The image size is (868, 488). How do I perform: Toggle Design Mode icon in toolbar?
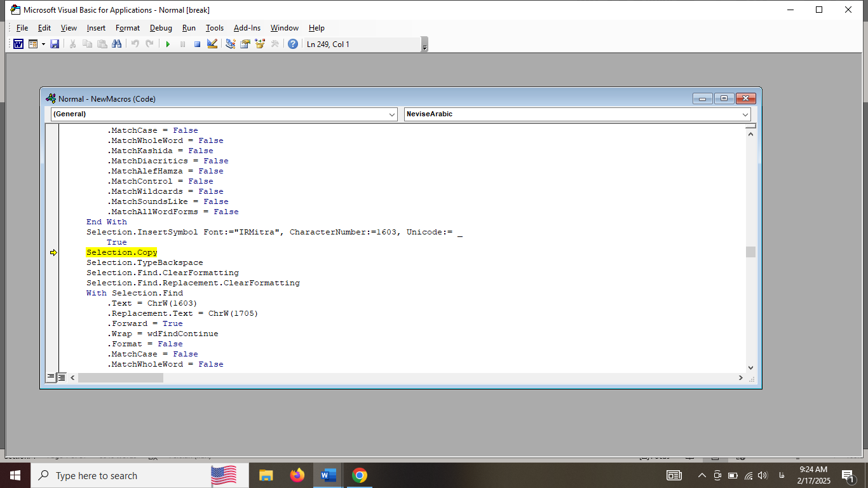[x=212, y=44]
